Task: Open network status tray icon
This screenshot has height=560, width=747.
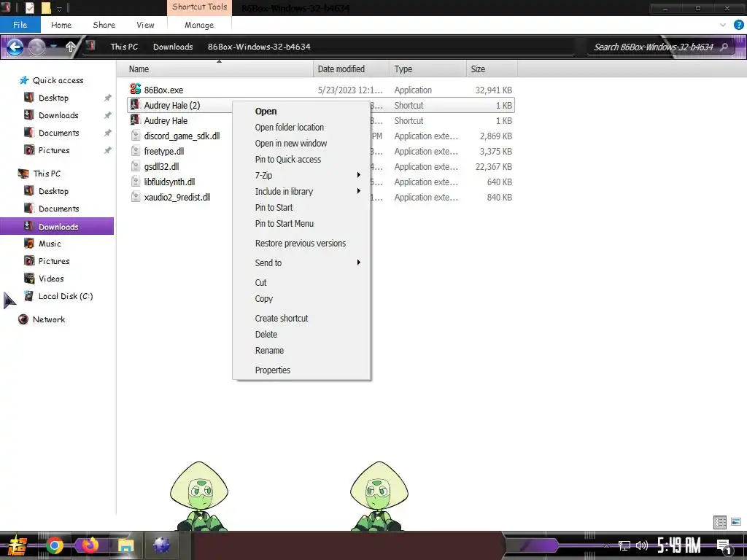Action: coord(624,545)
